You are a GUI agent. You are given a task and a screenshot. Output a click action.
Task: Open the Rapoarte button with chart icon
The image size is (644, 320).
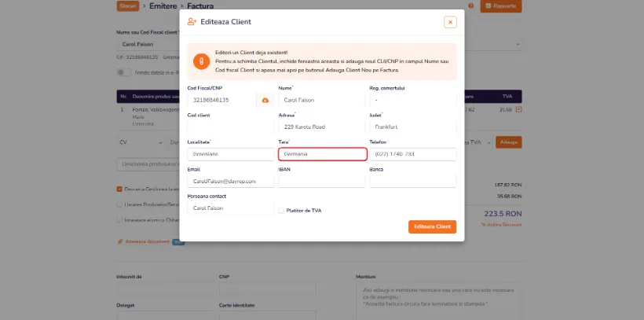point(500,6)
